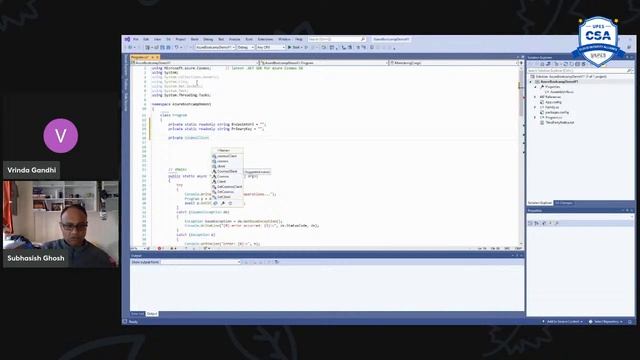Screen dimensions: 640x360
Task: Click Solution Explorer sync with active document icon
Action: (565, 64)
